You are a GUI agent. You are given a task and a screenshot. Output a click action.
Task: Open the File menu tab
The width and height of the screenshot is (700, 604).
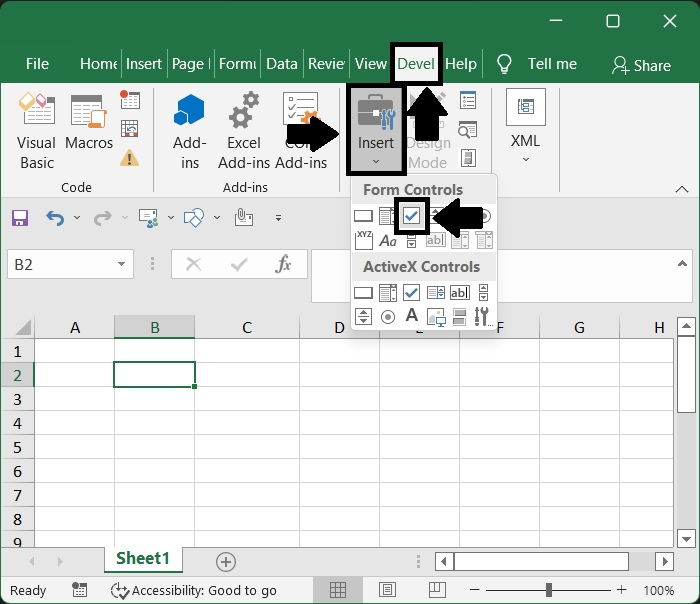37,64
